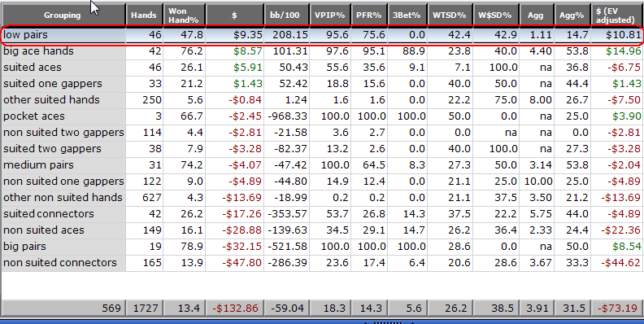
Task: Select the 'non suited aces' row
Action: click(322, 230)
